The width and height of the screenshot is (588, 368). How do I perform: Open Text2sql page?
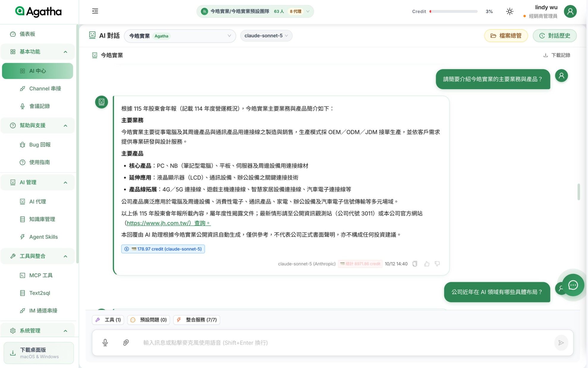click(x=37, y=293)
